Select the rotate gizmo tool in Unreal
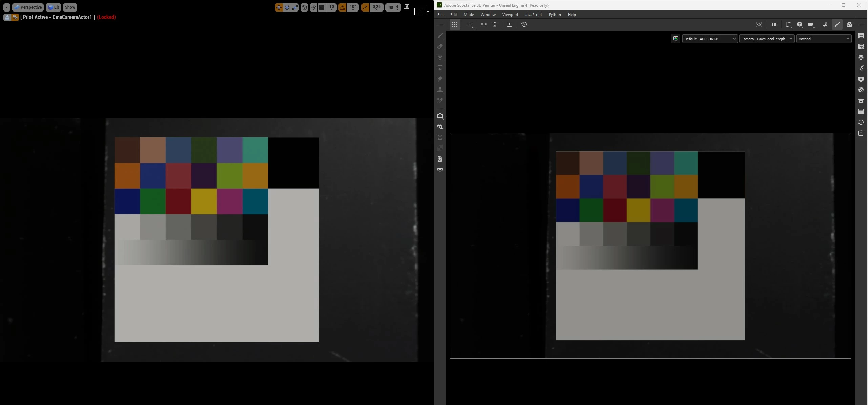This screenshot has width=868, height=405. (287, 7)
